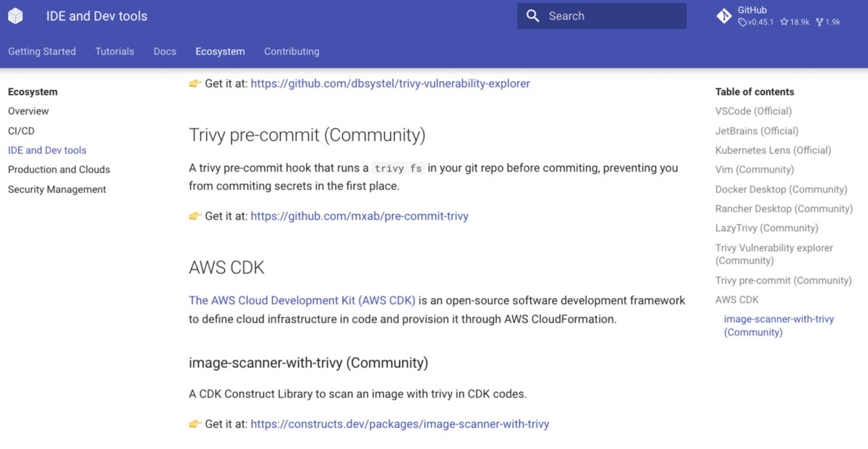Image resolution: width=868 pixels, height=449 pixels.
Task: Select the Ecosystem tab
Action: tap(220, 51)
